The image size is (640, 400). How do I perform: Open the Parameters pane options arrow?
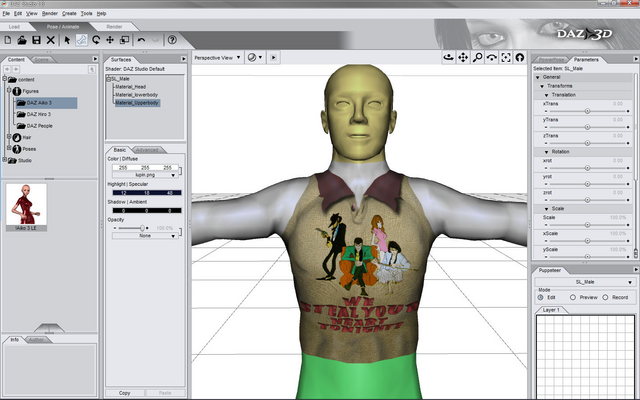coord(636,59)
